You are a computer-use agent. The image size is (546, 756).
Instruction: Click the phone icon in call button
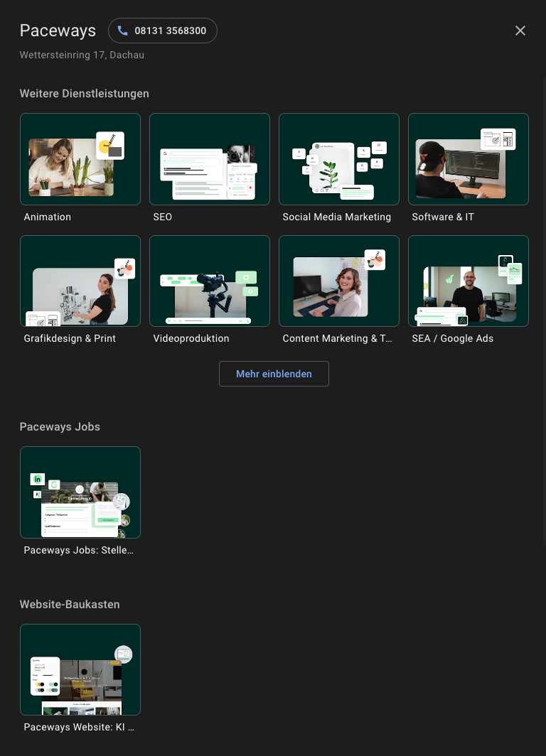[122, 31]
